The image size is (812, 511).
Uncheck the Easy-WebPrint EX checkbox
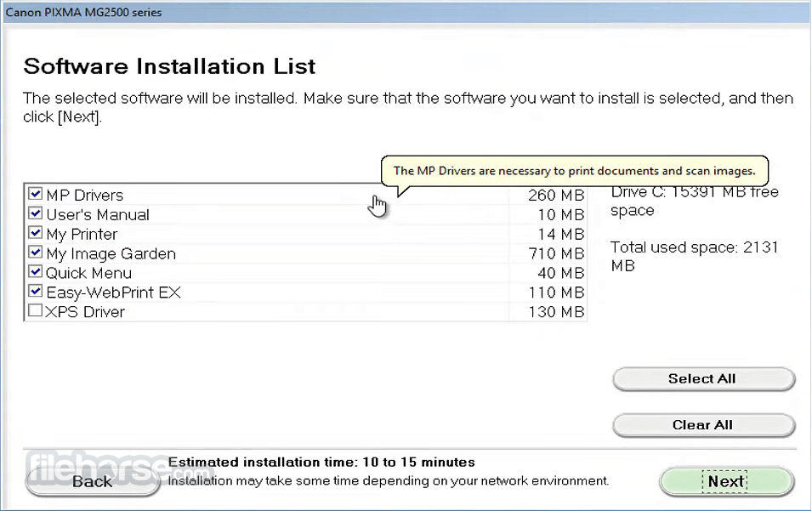click(x=35, y=291)
